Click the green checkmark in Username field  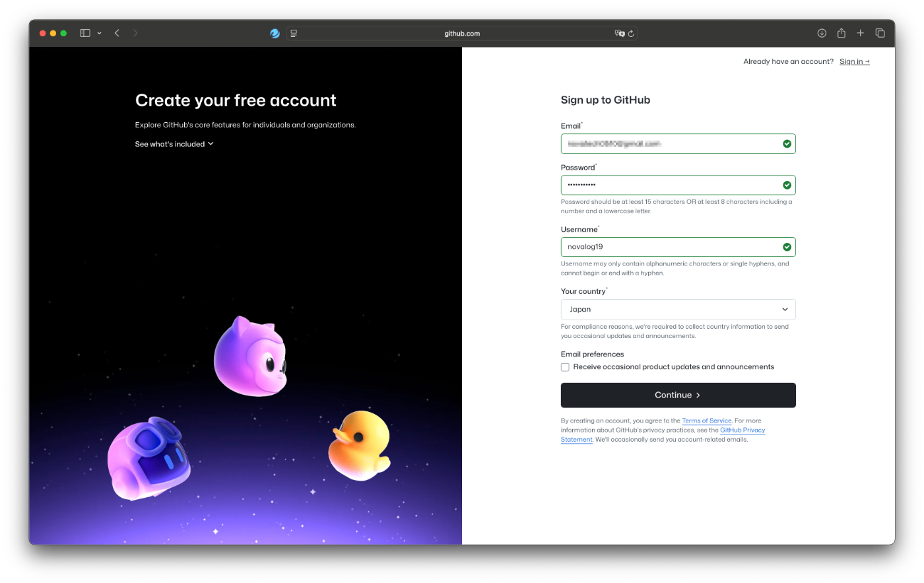787,247
